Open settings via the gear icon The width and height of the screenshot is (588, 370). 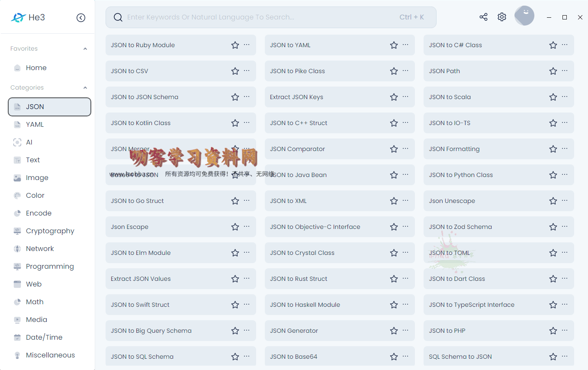tap(501, 17)
